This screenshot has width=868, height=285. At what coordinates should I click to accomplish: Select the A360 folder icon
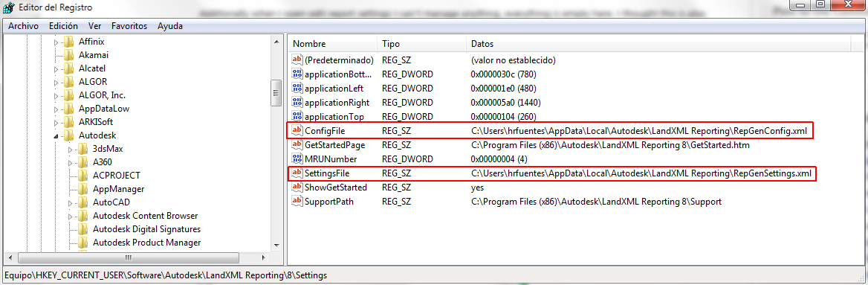(x=83, y=162)
